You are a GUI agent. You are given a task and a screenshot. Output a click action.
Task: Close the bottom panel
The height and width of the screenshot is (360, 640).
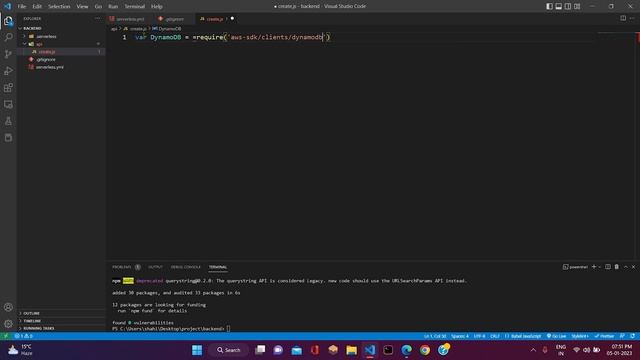[633, 267]
